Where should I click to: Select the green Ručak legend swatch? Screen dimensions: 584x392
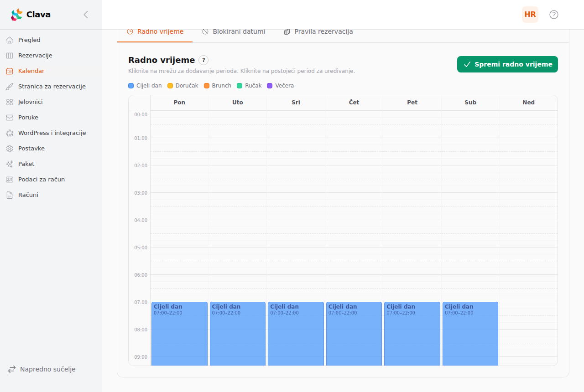(240, 86)
